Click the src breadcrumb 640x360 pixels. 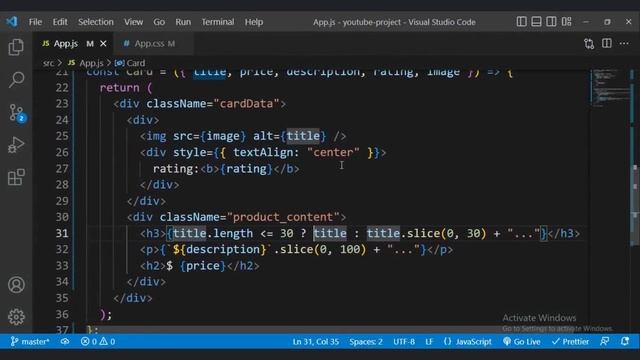[x=48, y=63]
